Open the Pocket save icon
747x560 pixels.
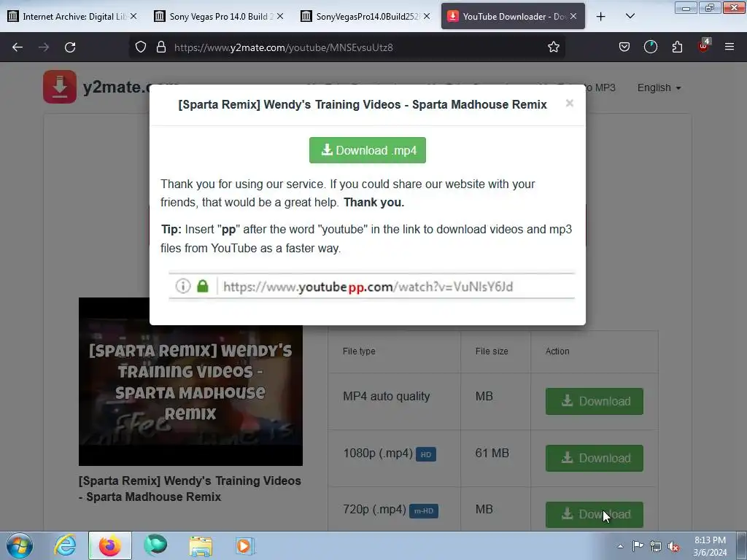624,47
